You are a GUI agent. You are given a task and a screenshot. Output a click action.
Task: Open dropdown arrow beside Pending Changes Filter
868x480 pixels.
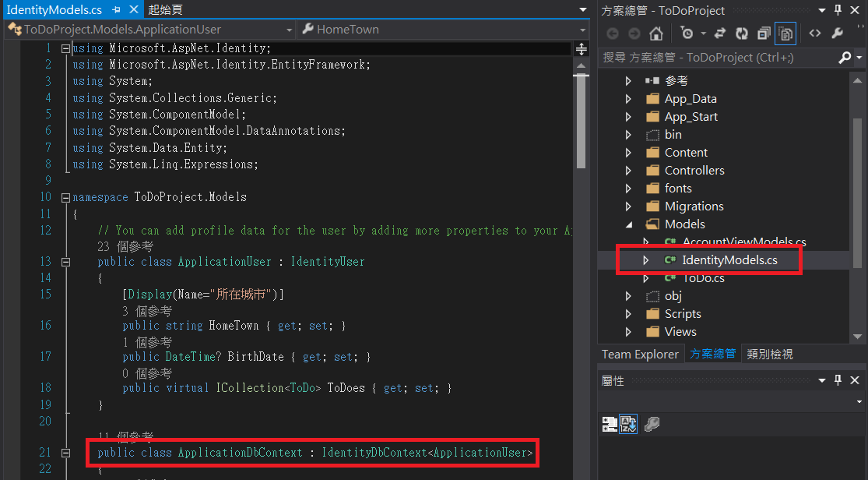pos(703,34)
